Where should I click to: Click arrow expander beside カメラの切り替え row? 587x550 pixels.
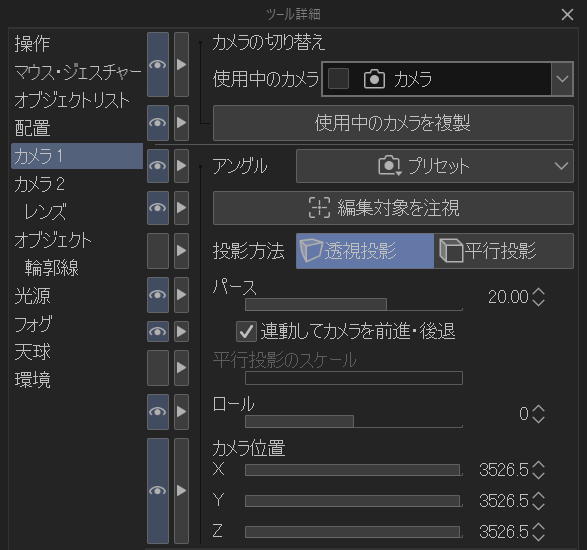click(182, 64)
